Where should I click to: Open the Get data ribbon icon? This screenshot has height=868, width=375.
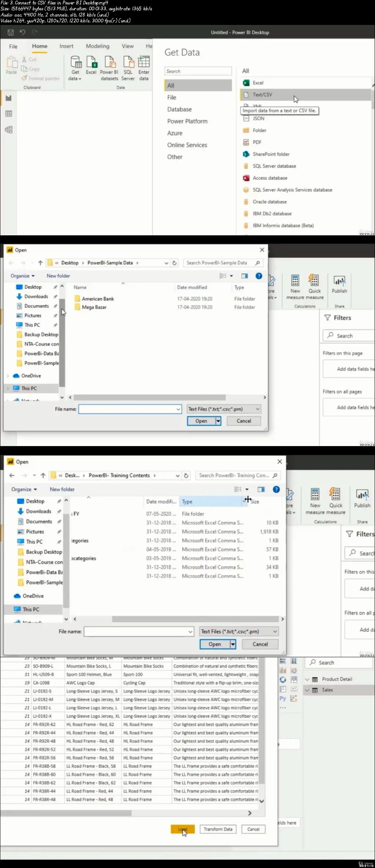(x=75, y=62)
